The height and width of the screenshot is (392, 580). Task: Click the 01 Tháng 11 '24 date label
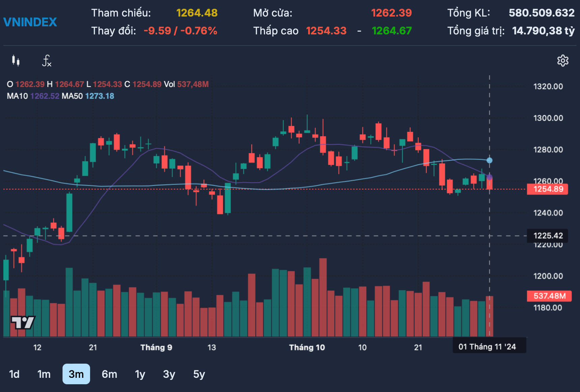pyautogui.click(x=489, y=346)
